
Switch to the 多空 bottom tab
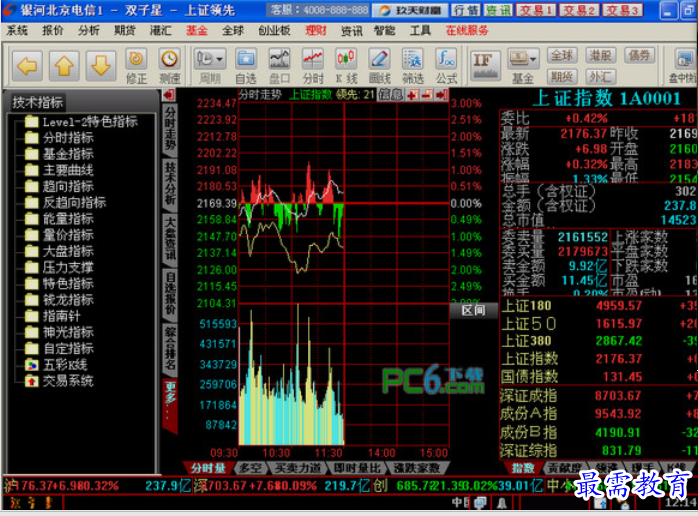(x=250, y=468)
